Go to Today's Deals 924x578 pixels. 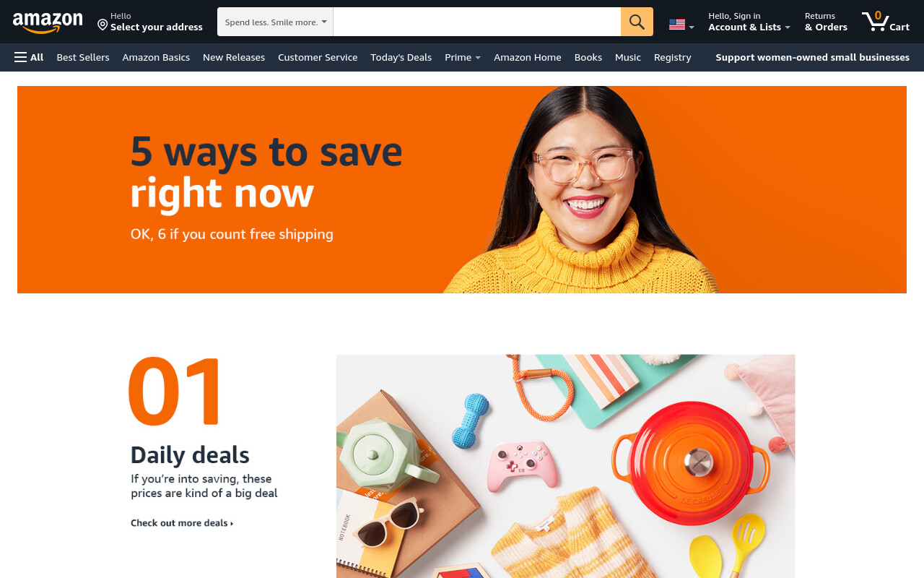coord(401,57)
